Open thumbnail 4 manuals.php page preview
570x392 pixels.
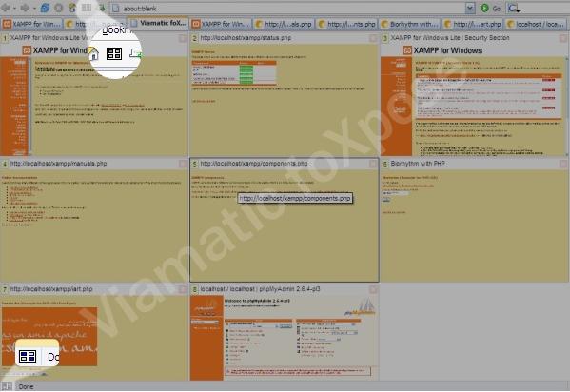tap(94, 225)
